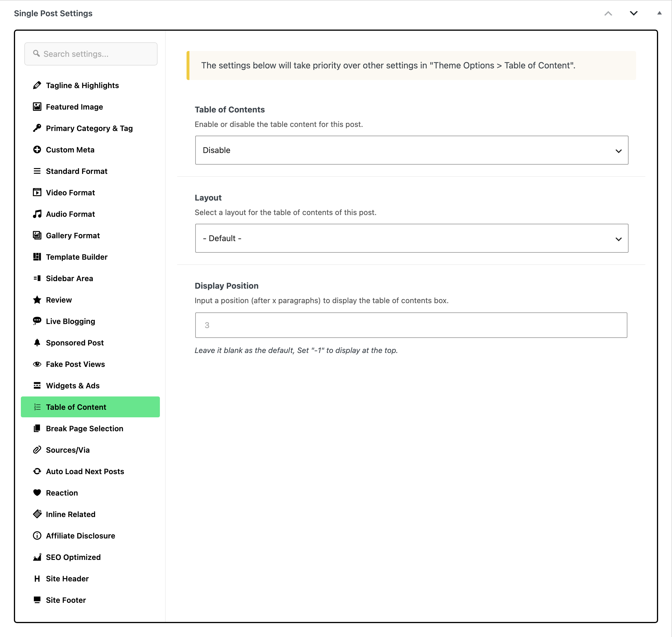Click the refresh icon for Auto Load Next Posts

click(37, 471)
